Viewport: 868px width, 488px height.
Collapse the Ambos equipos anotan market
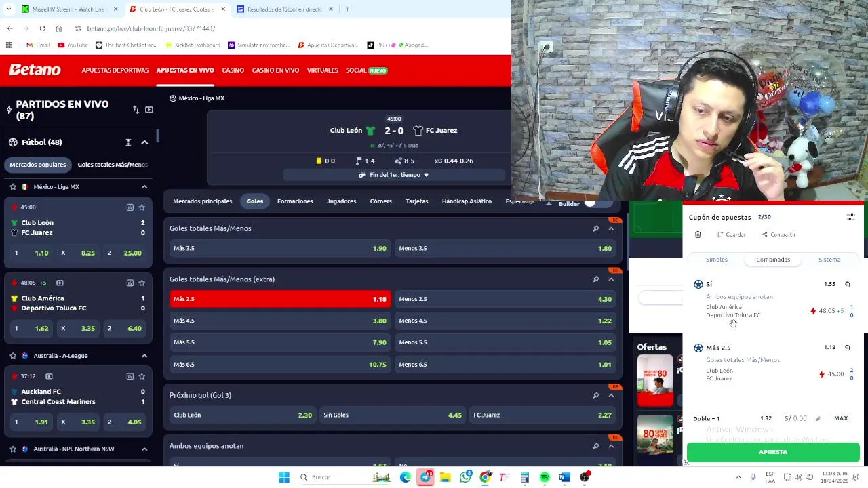[611, 446]
